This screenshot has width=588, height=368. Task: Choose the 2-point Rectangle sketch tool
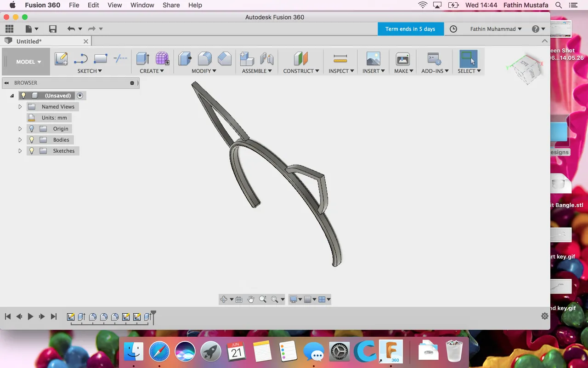coord(100,58)
